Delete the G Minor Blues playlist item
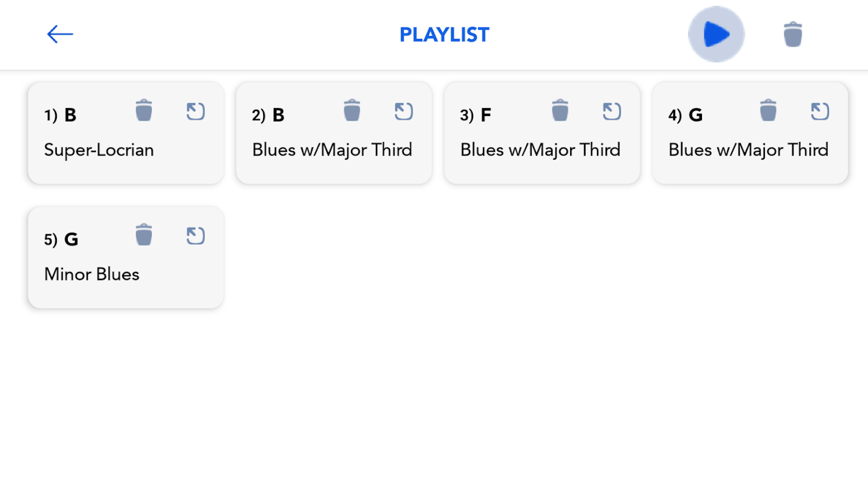The image size is (868, 488). [x=143, y=235]
